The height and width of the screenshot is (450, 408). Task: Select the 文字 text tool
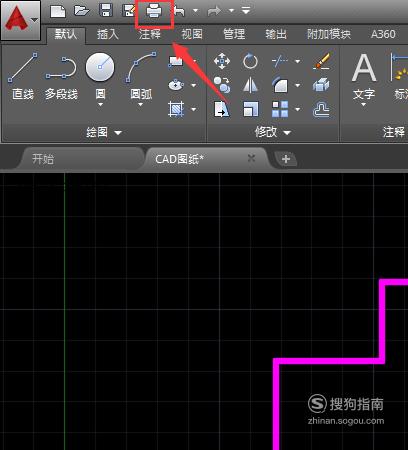364,77
